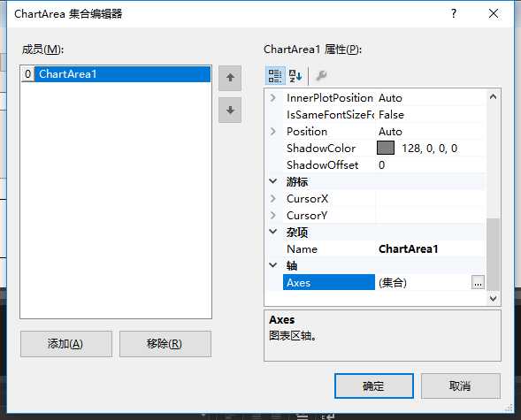Open Property Pages wrench icon
Screen dimensions: 521x420
pos(321,76)
